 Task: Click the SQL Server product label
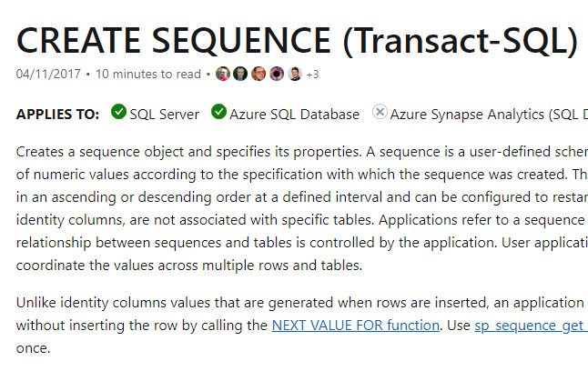click(x=164, y=115)
